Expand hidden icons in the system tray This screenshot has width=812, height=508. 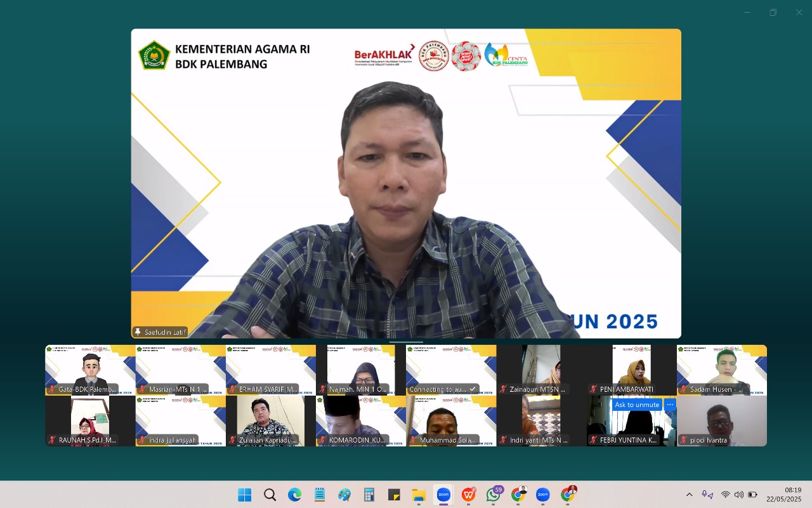click(x=689, y=495)
